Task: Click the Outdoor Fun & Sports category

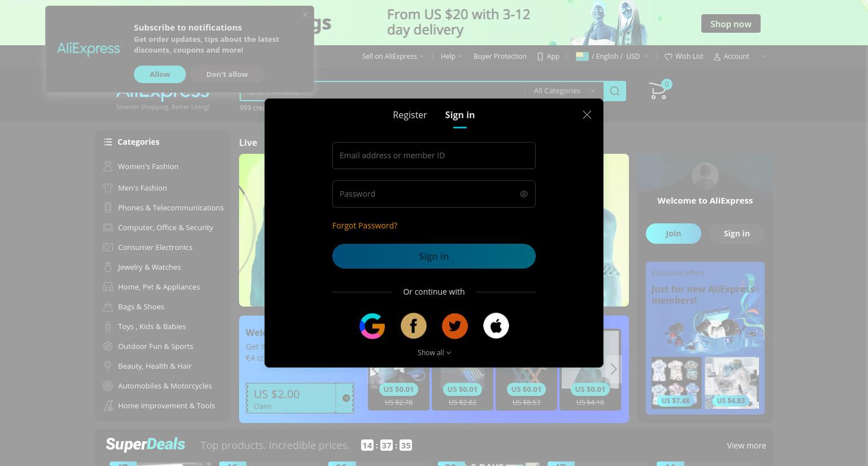Action: (155, 346)
